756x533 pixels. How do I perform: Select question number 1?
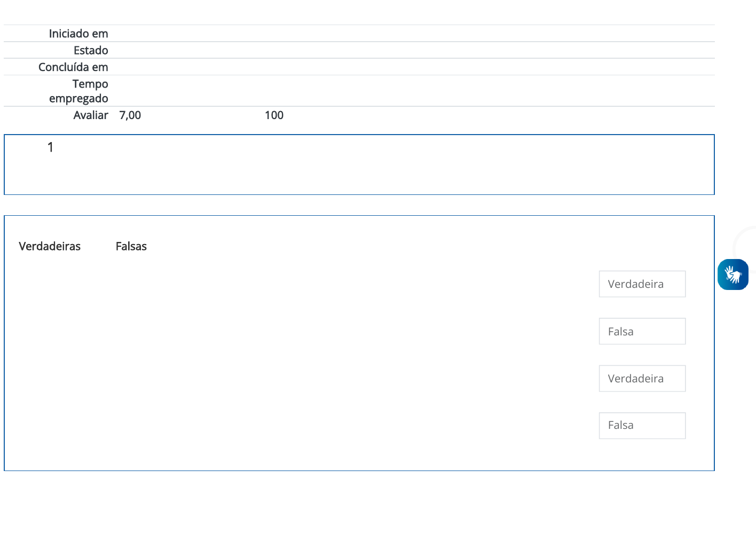coord(51,147)
